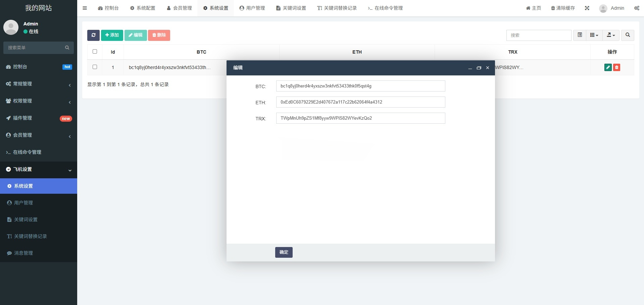Switch to the 控制台 tab
Image resolution: width=644 pixels, height=305 pixels.
pyautogui.click(x=108, y=8)
